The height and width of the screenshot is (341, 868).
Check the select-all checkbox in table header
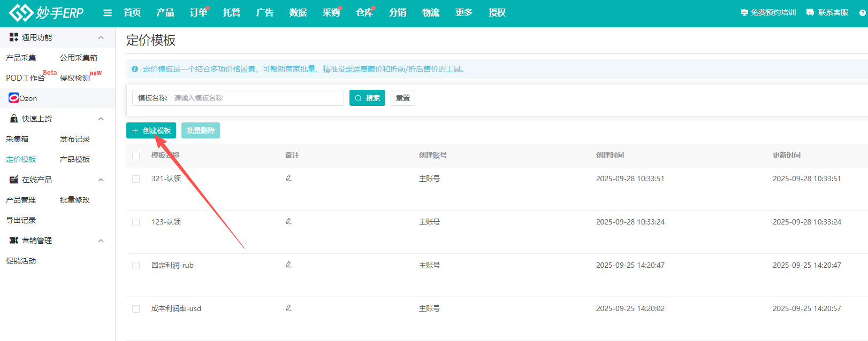click(x=136, y=156)
